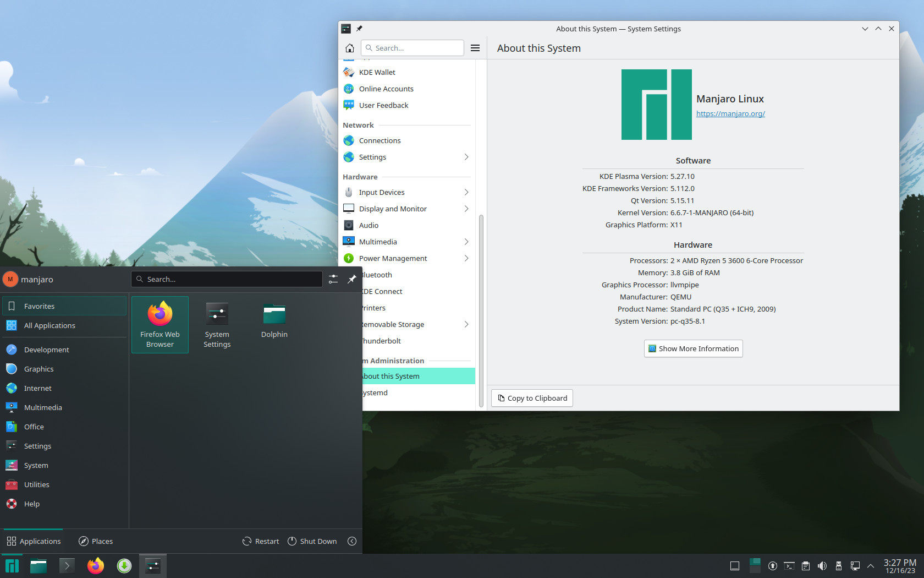Click the volume icon in the system tray
Screen dimensions: 924x578
822,566
